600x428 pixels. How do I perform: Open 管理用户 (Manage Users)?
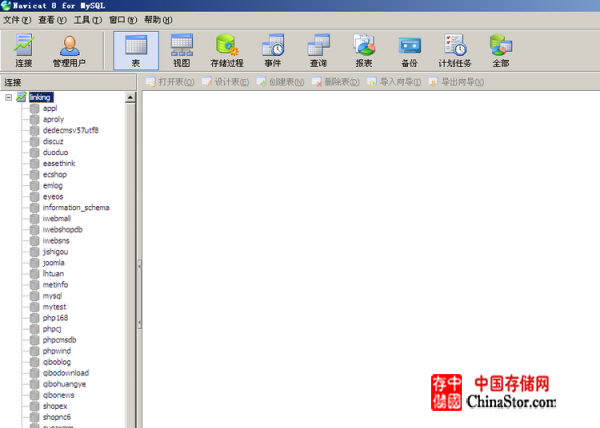(x=69, y=51)
